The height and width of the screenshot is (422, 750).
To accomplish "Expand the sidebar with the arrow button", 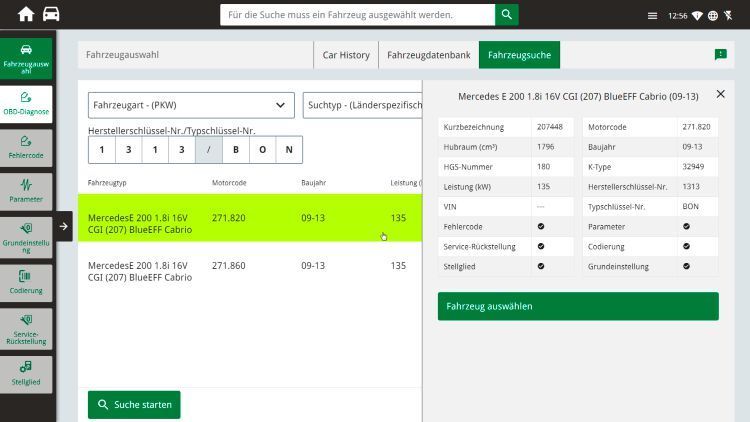I will (x=64, y=226).
